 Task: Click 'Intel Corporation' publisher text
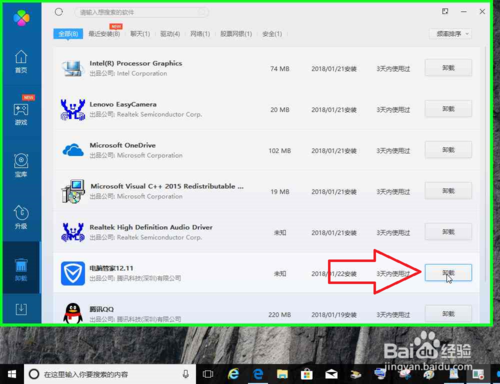coord(142,73)
